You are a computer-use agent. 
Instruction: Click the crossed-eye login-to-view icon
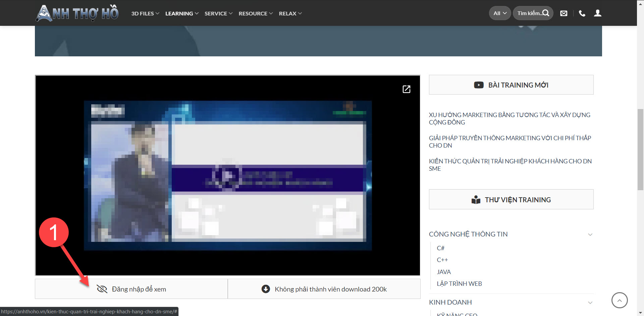[x=102, y=289]
